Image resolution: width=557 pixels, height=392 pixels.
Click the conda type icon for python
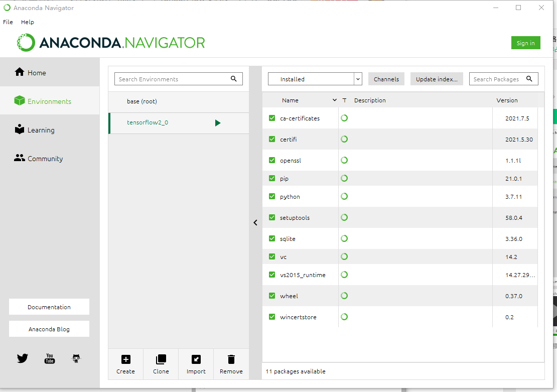tap(344, 196)
